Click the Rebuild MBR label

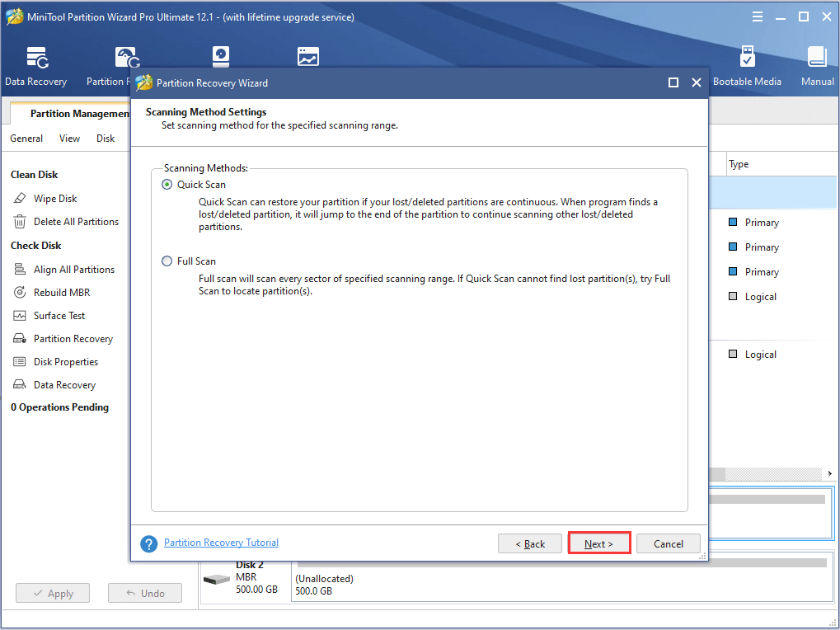[x=62, y=292]
